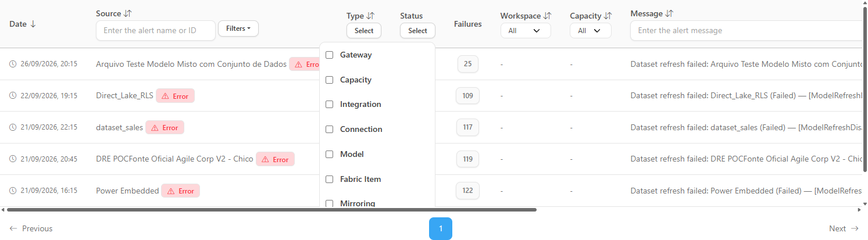Open the Status Select dropdown
This screenshot has height=240, width=868.
[417, 31]
